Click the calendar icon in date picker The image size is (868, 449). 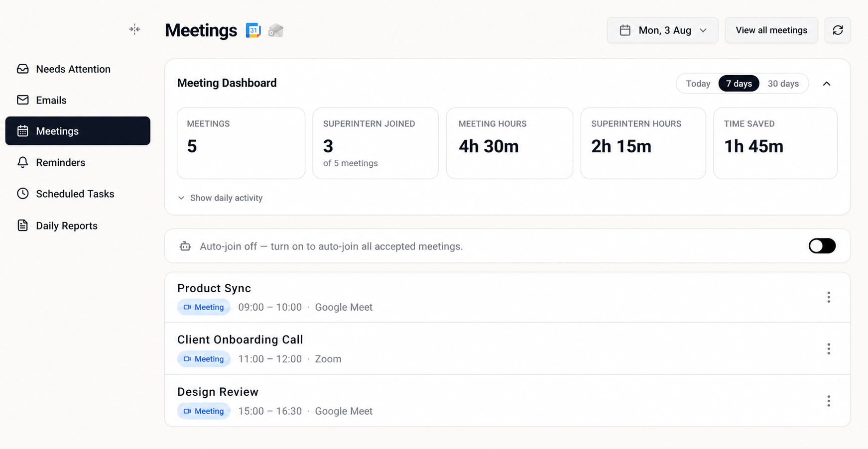coord(625,30)
